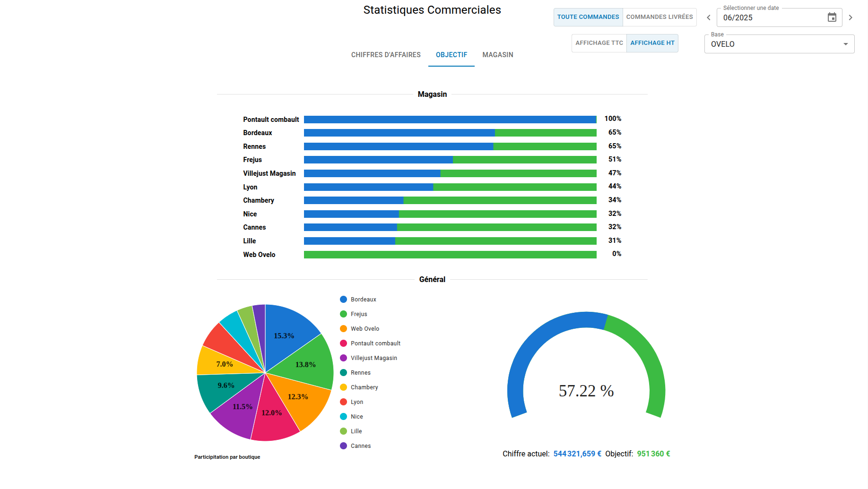Enable AFFICHAGE HT display mode
Image resolution: width=868 pixels, height=489 pixels.
652,43
